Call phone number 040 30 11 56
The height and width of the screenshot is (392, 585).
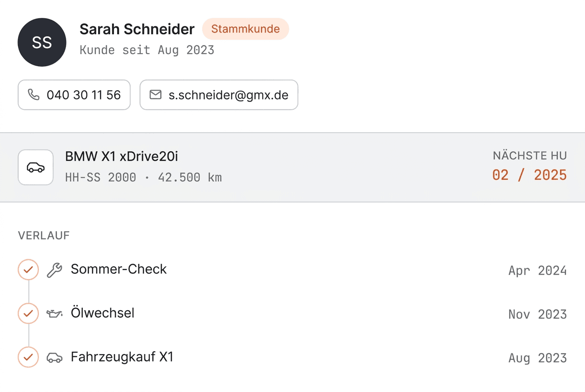pos(74,95)
